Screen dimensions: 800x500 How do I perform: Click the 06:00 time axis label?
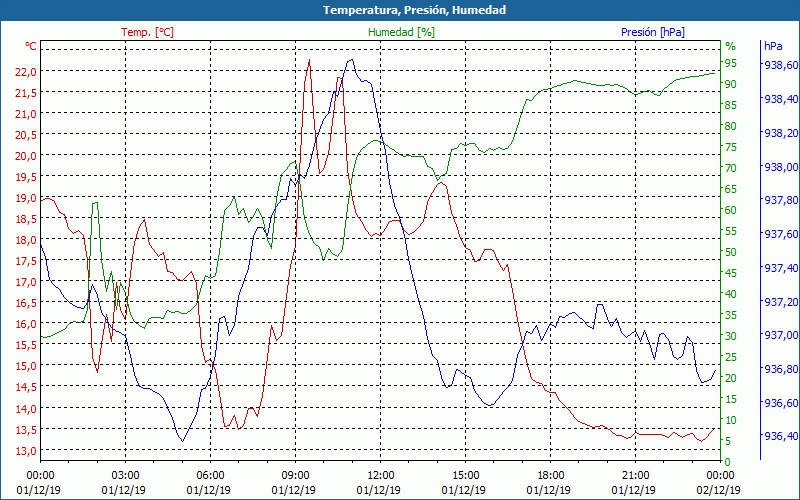[210, 476]
